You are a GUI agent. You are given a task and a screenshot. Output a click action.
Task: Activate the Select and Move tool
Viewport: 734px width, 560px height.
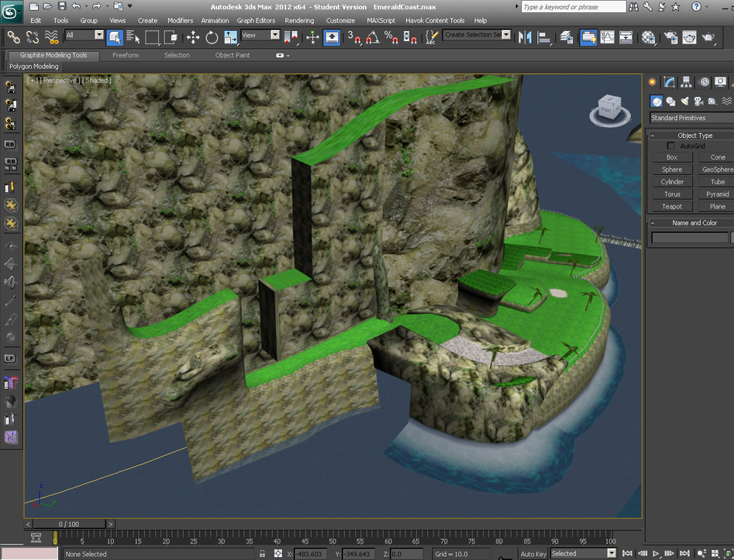(x=193, y=37)
